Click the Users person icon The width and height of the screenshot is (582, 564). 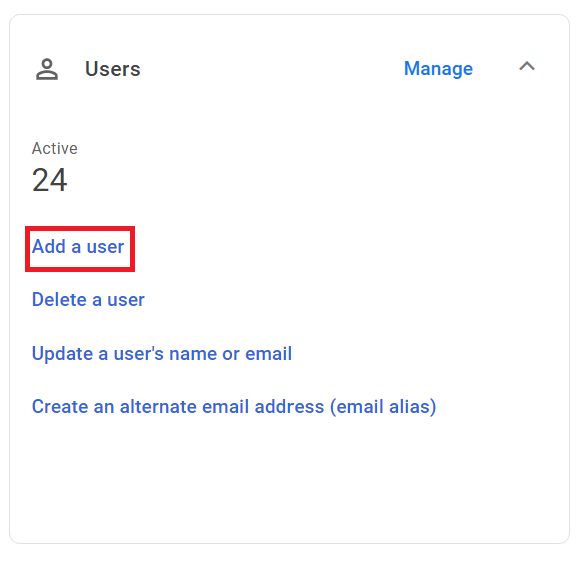point(47,69)
